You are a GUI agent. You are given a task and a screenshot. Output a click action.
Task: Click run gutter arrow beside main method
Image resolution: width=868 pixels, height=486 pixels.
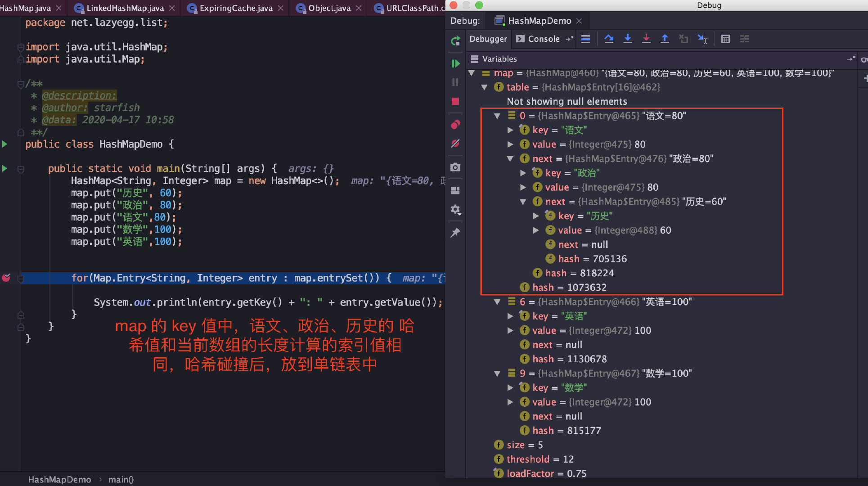pyautogui.click(x=5, y=168)
